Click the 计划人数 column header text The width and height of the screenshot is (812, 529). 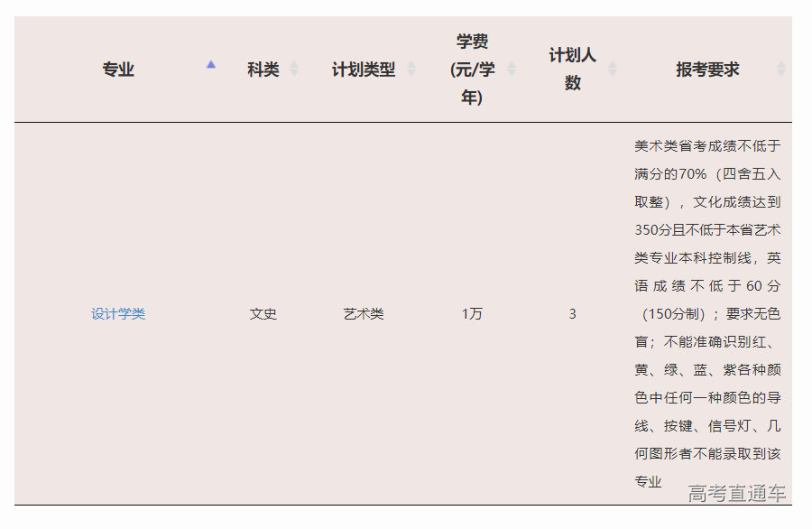573,70
